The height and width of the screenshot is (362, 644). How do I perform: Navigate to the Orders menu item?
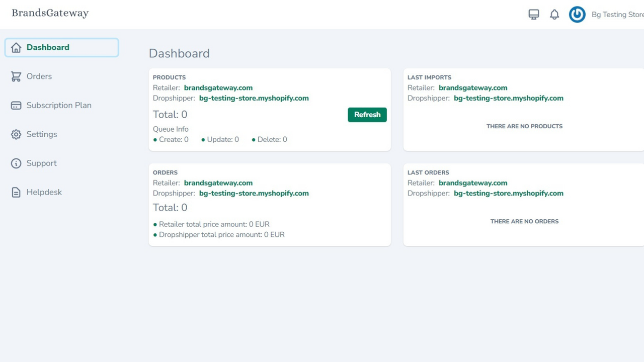(x=39, y=76)
